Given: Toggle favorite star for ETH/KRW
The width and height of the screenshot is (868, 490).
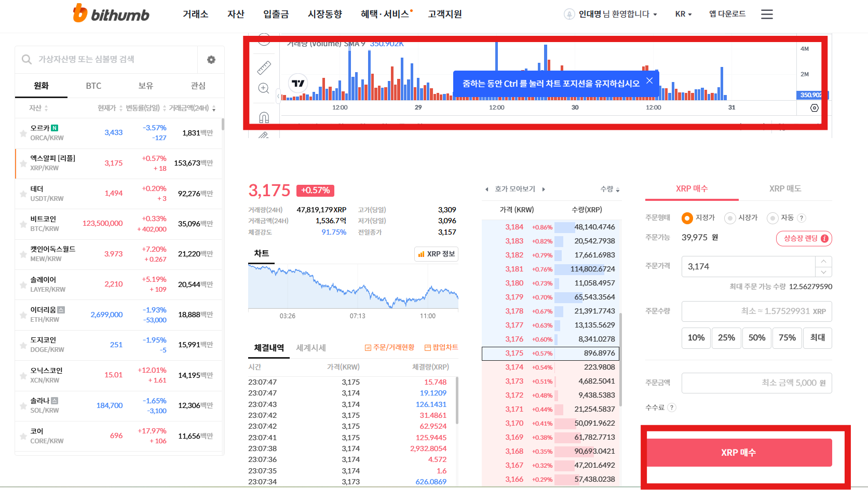Looking at the screenshot, I should point(23,315).
